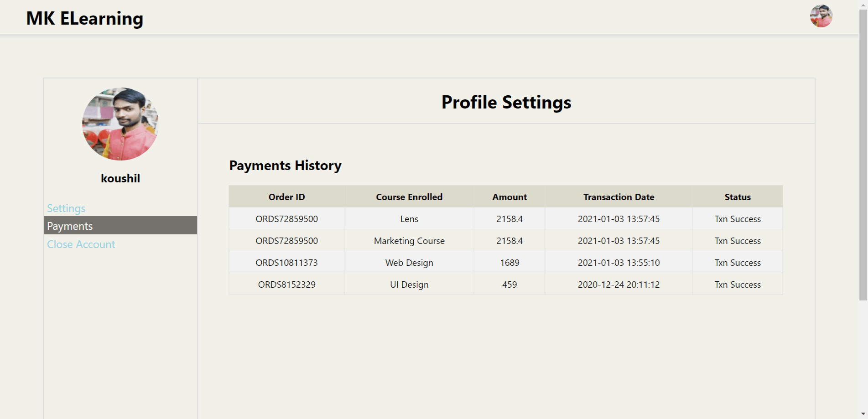Click amount 2158.4 in Lens row
Image resolution: width=868 pixels, height=419 pixels.
pos(509,219)
